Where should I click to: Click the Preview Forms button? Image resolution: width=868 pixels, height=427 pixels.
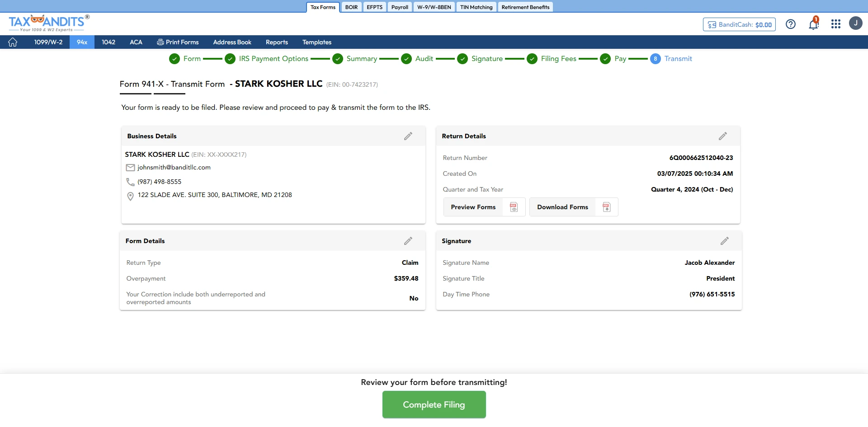(x=485, y=207)
